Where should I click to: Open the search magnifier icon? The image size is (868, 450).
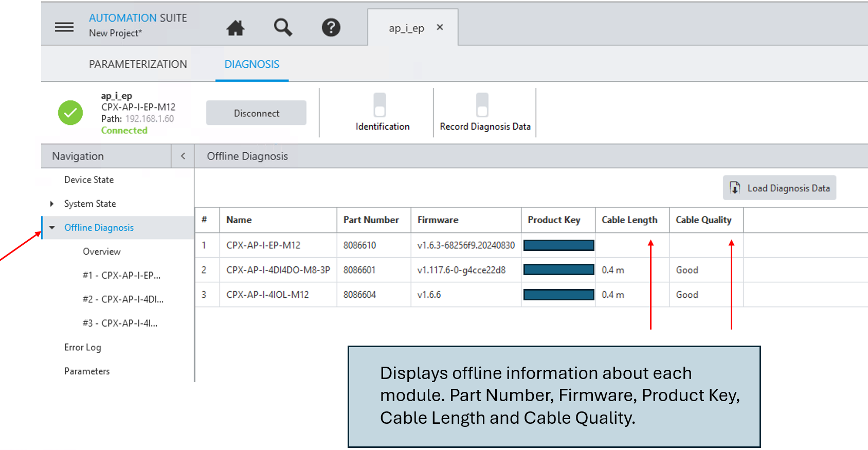click(x=283, y=27)
